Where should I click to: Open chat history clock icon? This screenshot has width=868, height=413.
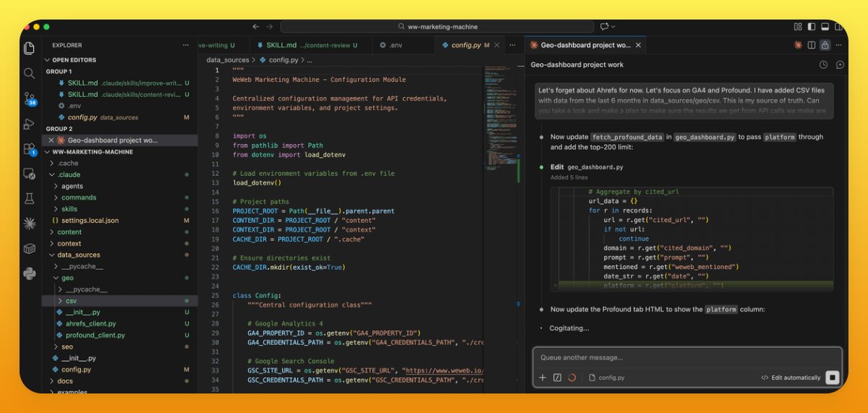click(x=823, y=64)
